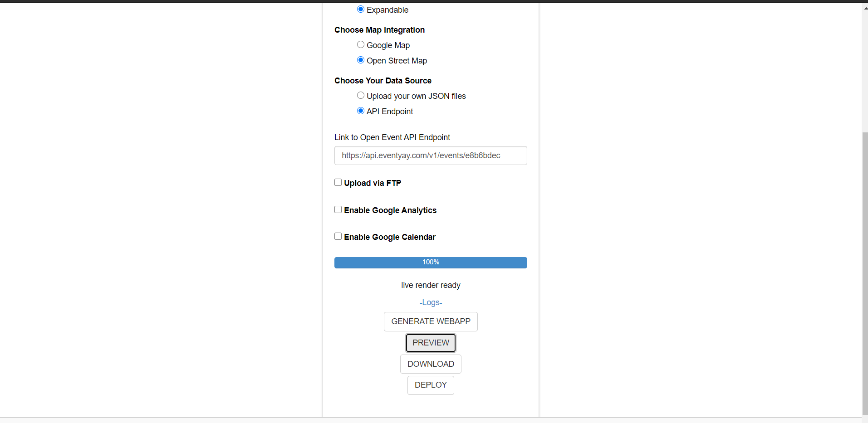
Task: Pick Upload your own JSON files
Action: (361, 95)
